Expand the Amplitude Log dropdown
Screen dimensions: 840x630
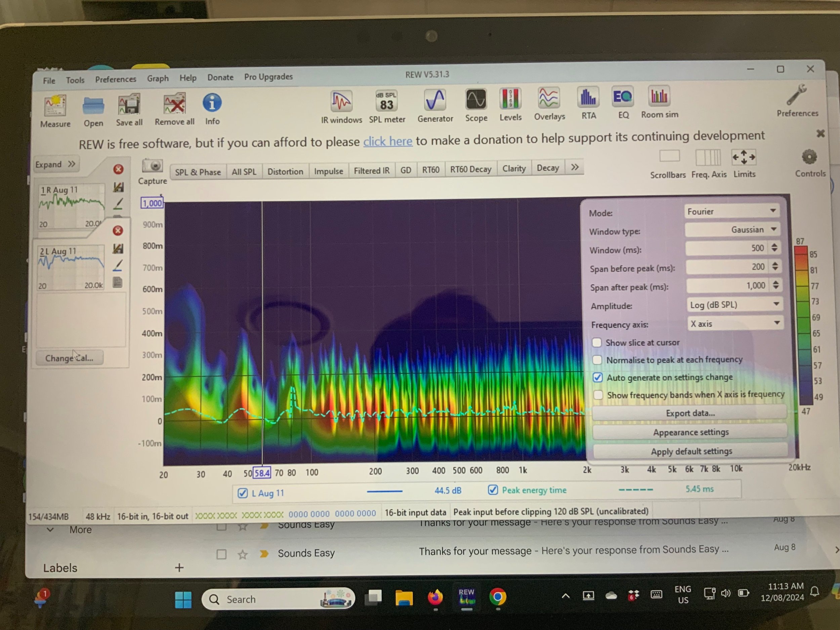tap(734, 304)
